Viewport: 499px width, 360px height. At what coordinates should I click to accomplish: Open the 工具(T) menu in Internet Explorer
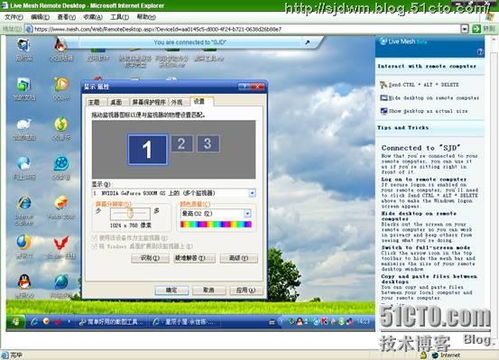120,17
